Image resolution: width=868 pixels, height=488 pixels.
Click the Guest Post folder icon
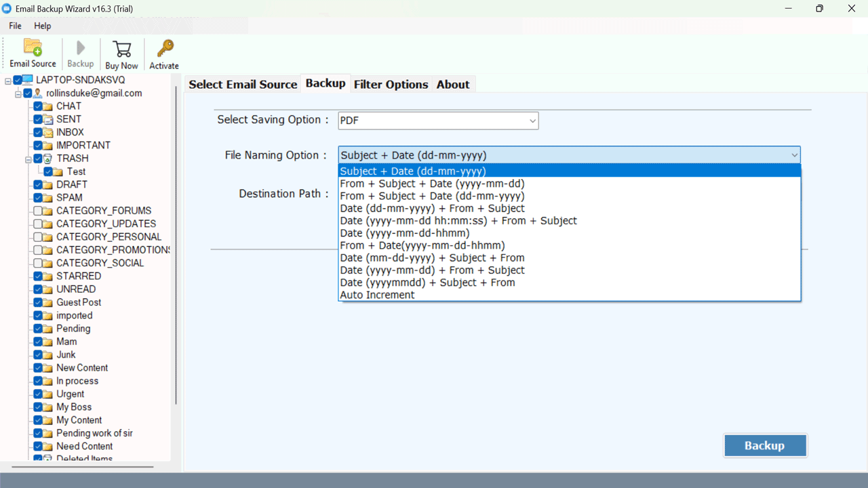[48, 302]
